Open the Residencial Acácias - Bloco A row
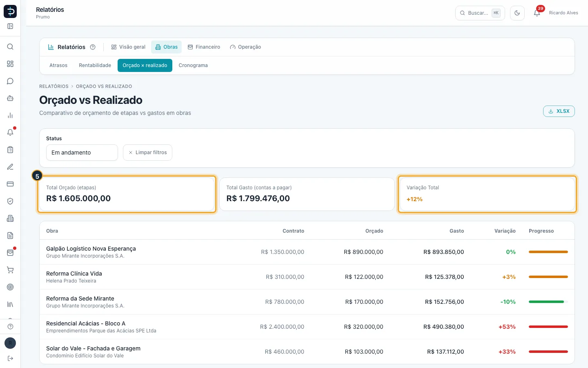This screenshot has width=588, height=368. pos(307,327)
